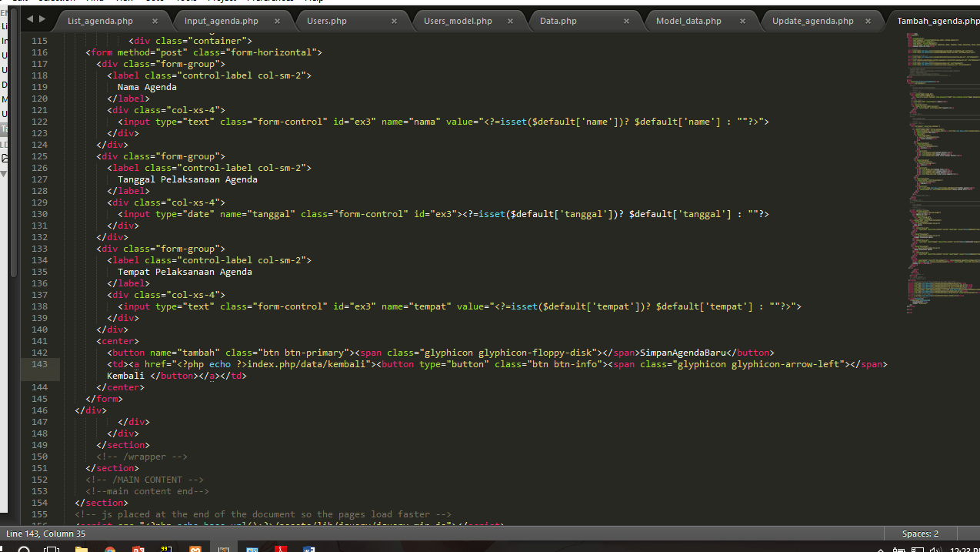Click the sidebar folder icon
This screenshot has height=552, width=980.
4,158
